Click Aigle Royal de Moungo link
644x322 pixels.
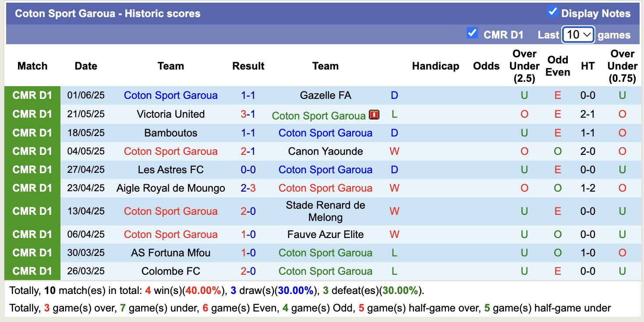(x=170, y=188)
